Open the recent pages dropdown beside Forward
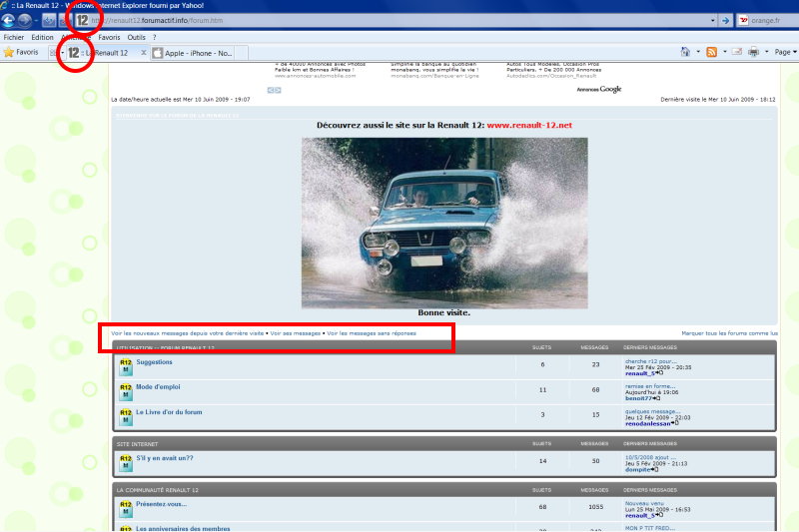This screenshot has width=799, height=532. click(x=36, y=21)
